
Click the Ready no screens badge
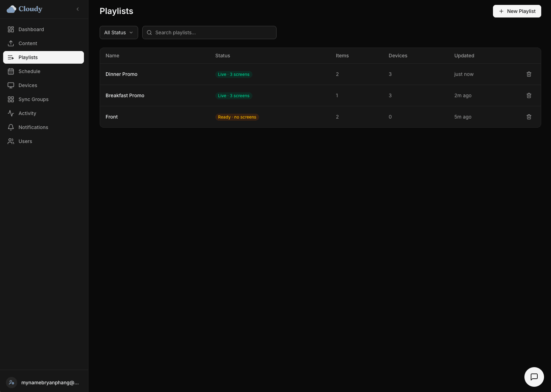(x=237, y=117)
